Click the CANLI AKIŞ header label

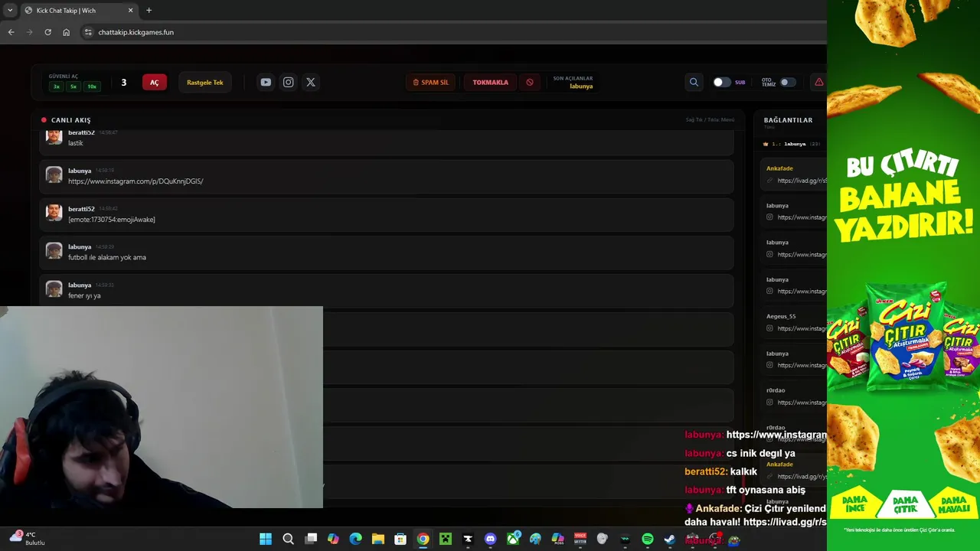(x=71, y=120)
